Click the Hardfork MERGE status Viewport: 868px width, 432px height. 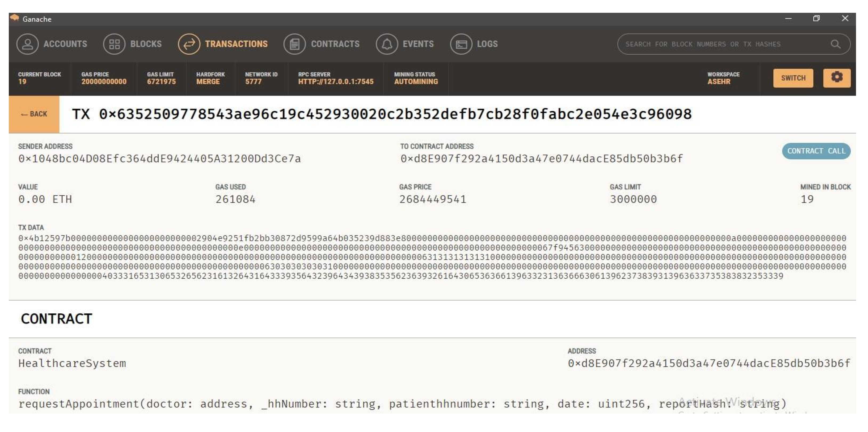pos(210,78)
